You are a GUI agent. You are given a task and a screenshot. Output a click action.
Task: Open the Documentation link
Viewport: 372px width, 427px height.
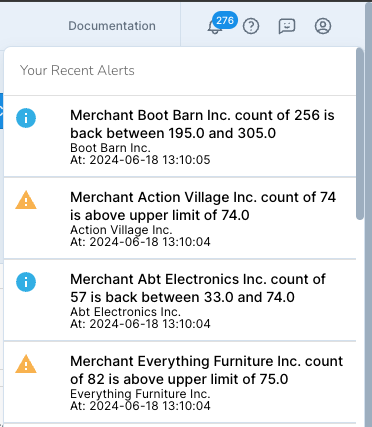112,26
